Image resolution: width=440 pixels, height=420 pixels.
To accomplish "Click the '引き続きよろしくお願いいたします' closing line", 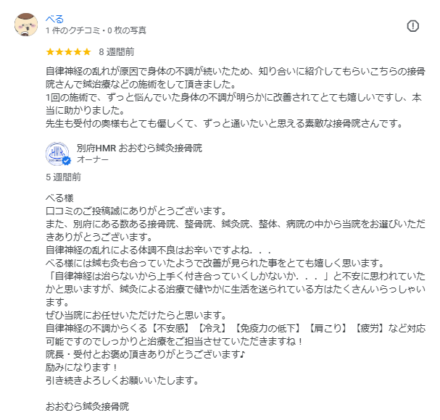I will pyautogui.click(x=122, y=380).
